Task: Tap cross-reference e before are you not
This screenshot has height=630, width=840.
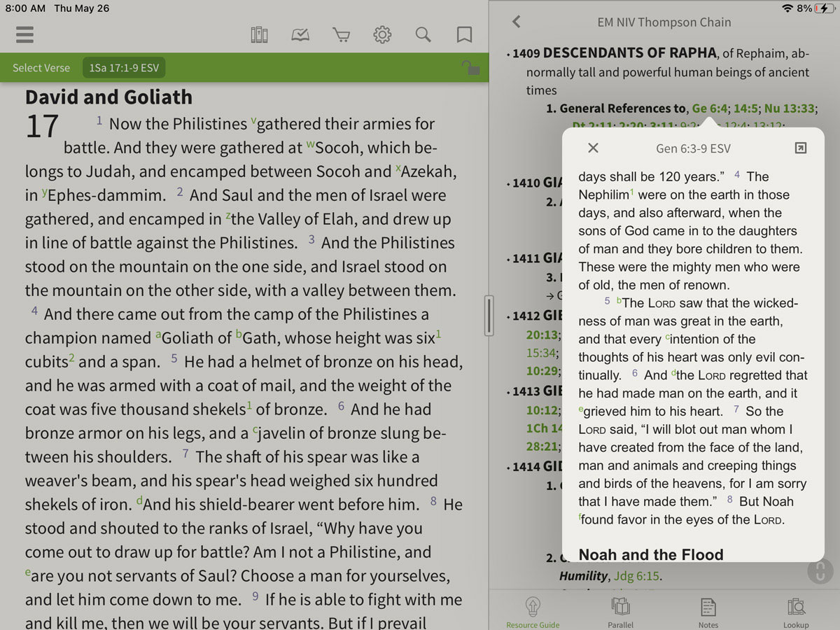Action: click(28, 573)
